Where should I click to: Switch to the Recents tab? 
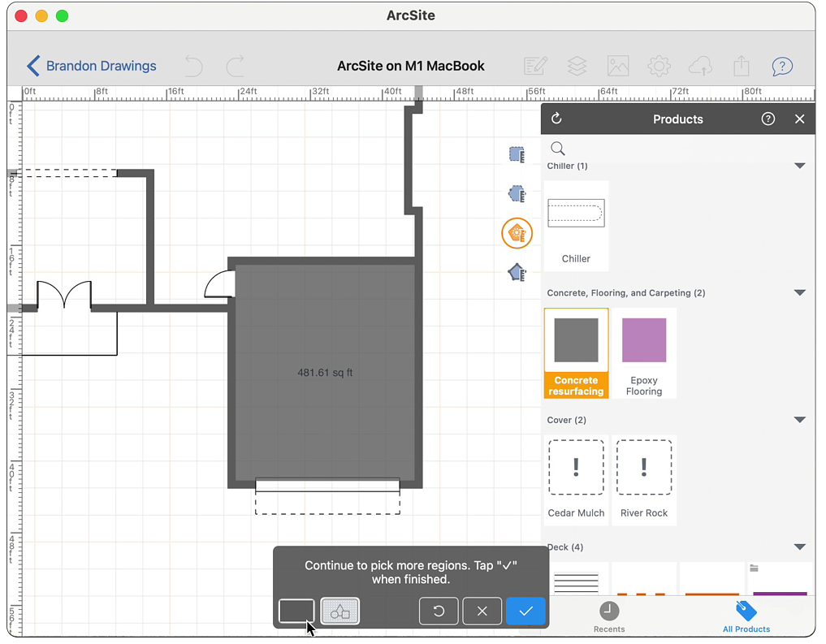[609, 617]
